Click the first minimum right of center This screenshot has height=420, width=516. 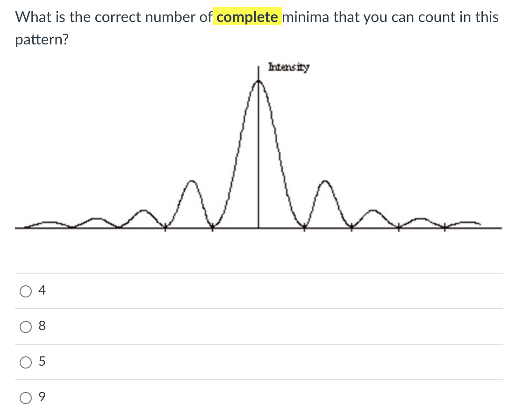304,227
